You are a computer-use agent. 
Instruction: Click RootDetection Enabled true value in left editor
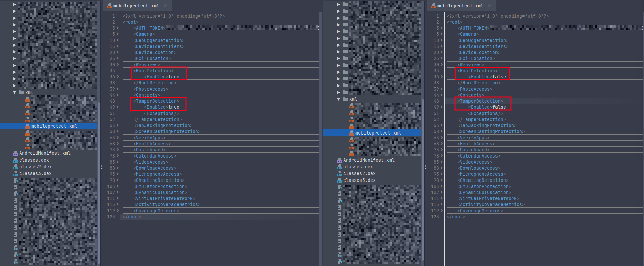[x=174, y=77]
